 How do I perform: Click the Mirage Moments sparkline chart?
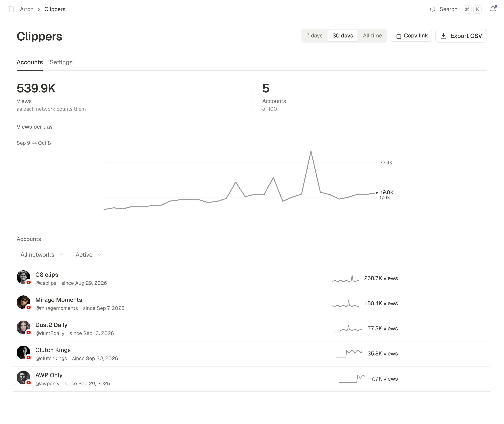click(345, 304)
